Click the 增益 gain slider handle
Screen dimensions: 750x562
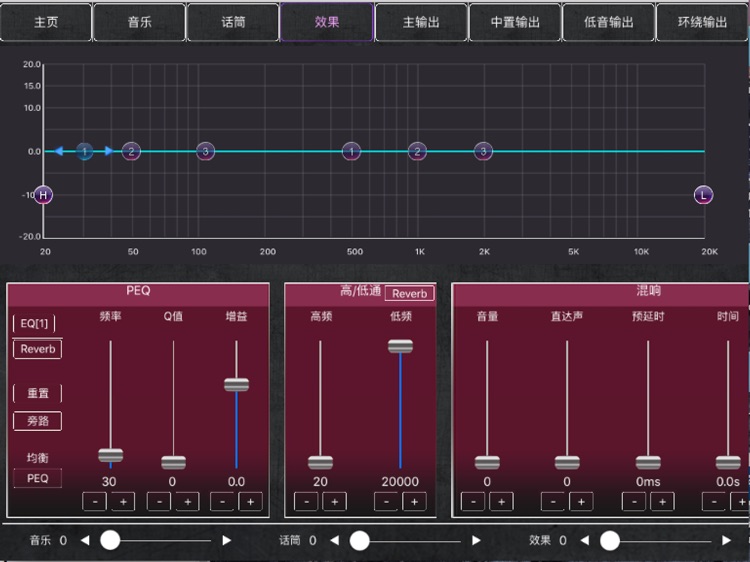[x=236, y=385]
